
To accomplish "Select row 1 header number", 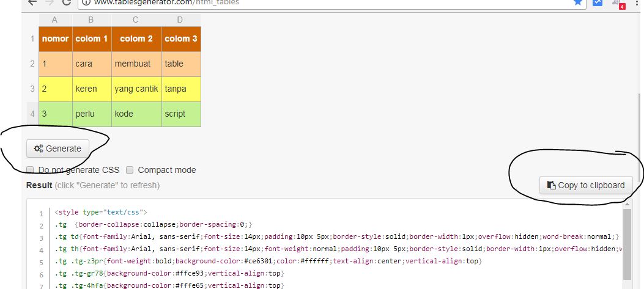I will pos(32,39).
